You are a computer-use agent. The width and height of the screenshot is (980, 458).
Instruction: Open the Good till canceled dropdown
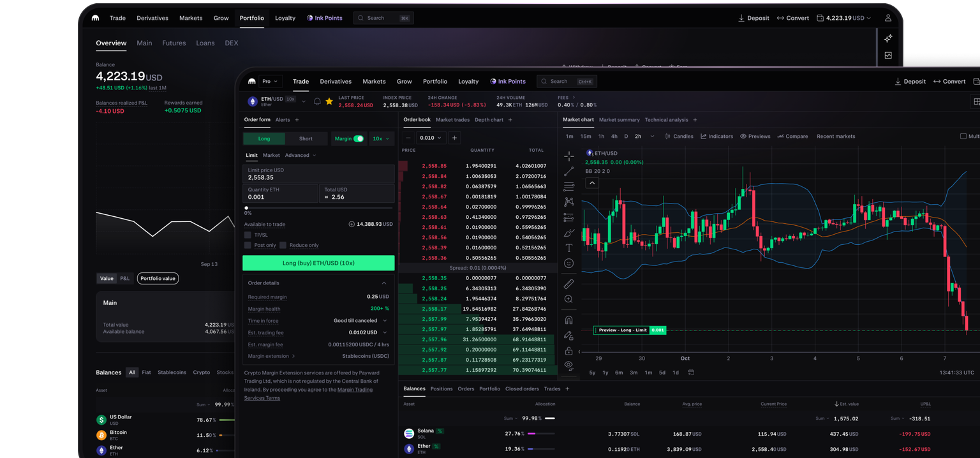click(360, 320)
